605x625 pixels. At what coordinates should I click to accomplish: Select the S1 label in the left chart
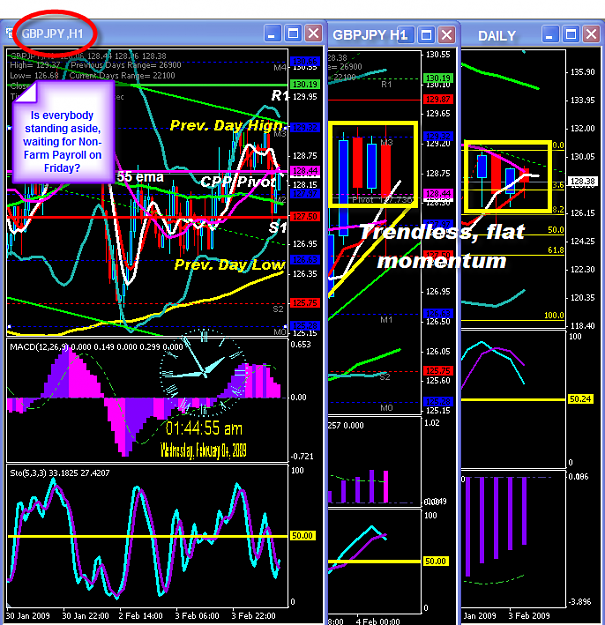point(277,227)
